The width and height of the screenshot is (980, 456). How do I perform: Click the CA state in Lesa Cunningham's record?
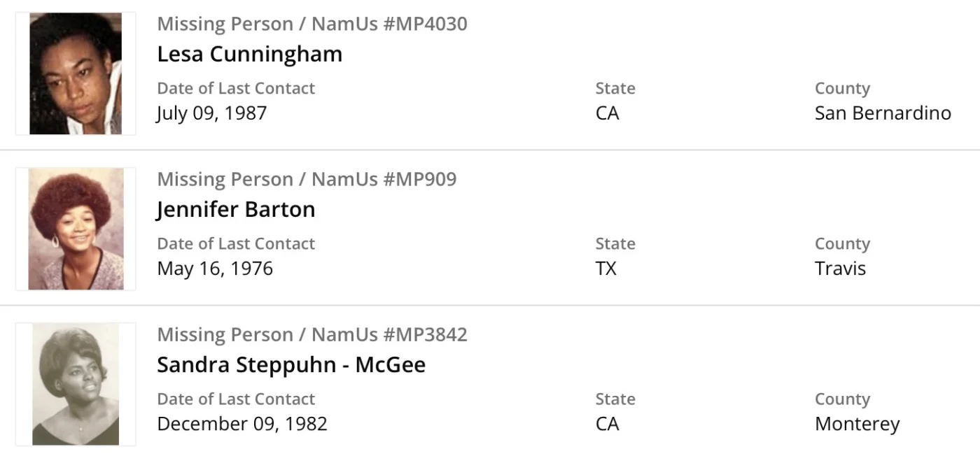pos(607,113)
